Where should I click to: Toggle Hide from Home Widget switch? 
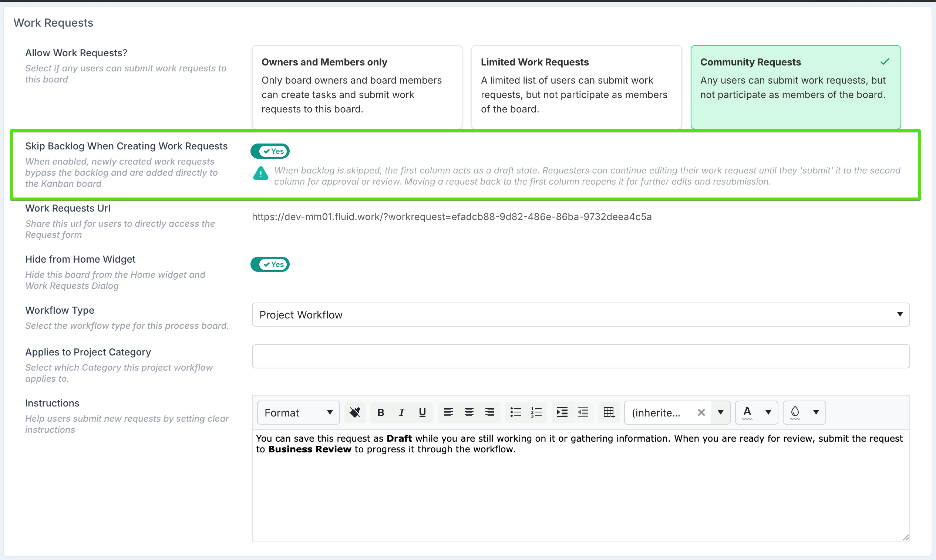(x=270, y=264)
